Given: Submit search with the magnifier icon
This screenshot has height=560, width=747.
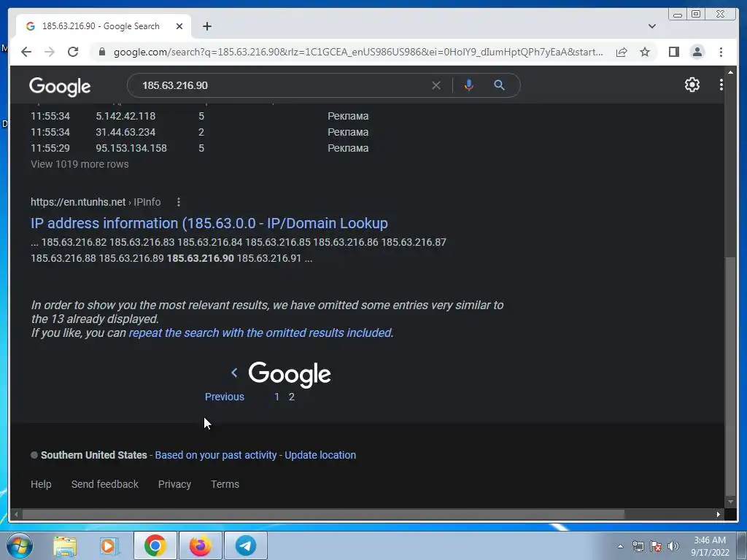Looking at the screenshot, I should [499, 85].
